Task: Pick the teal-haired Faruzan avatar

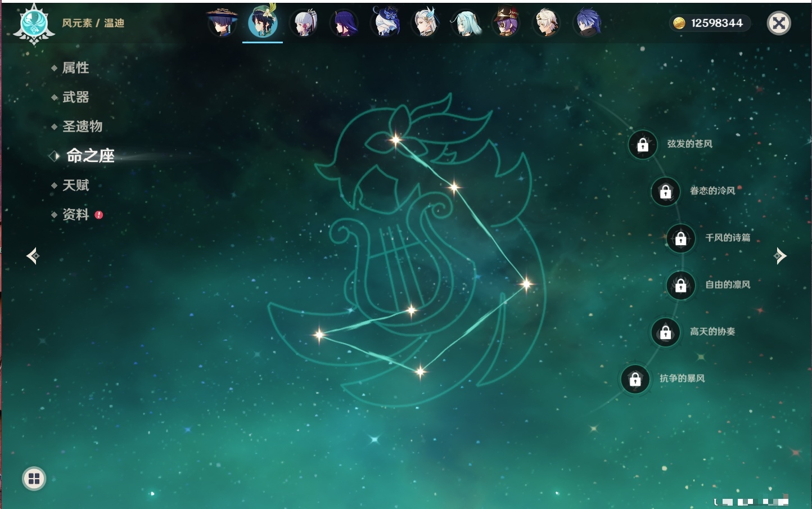Action: pyautogui.click(x=466, y=23)
